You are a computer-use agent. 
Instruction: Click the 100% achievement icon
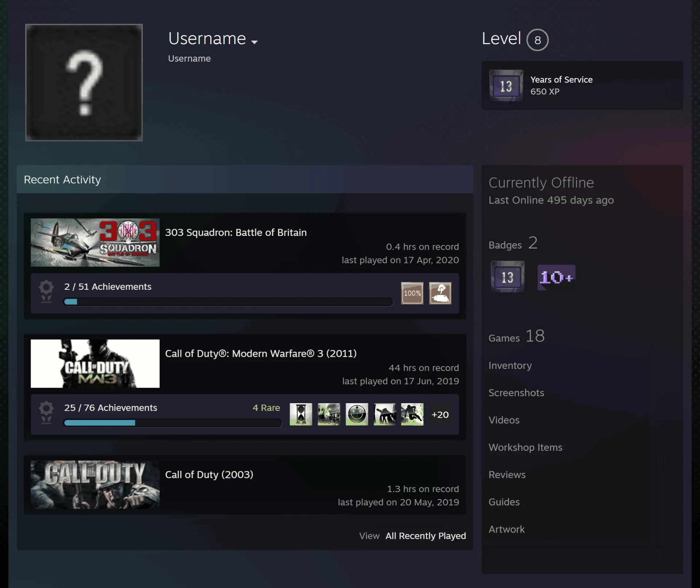[x=412, y=293]
